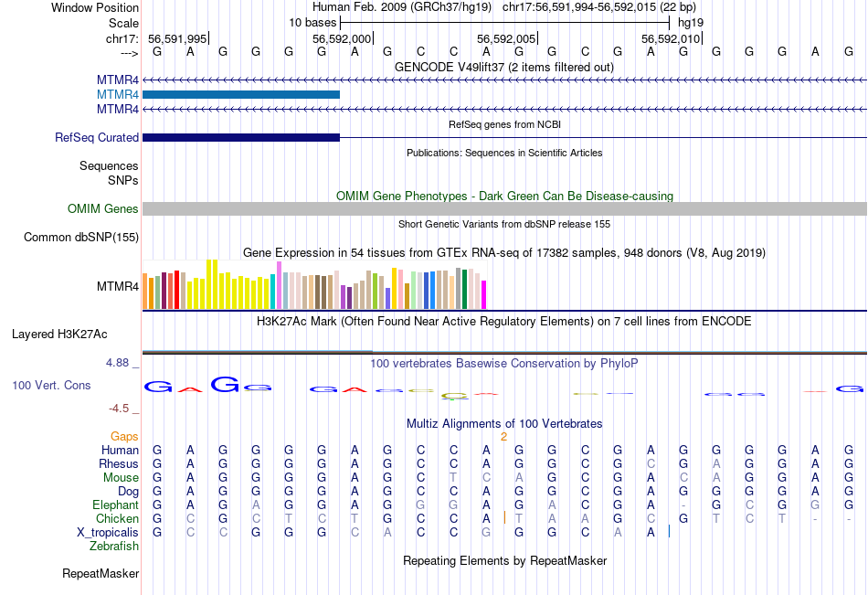
Task: Open the GENCODE V49lift37 track title
Action: click(504, 67)
